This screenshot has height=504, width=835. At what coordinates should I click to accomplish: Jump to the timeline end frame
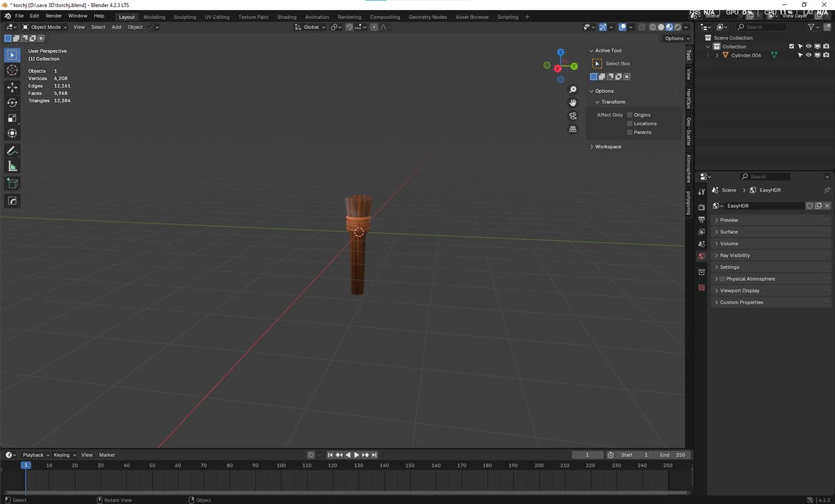coord(374,455)
